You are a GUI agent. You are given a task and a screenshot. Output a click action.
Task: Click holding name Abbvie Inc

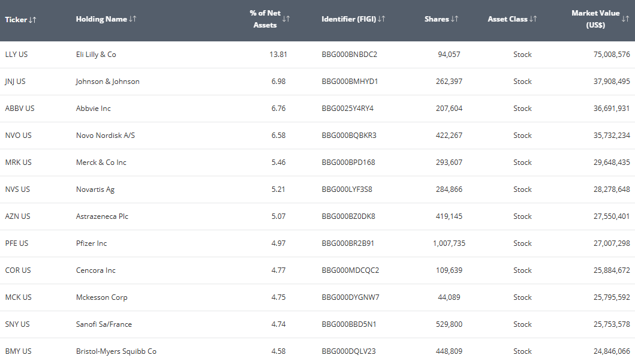tap(93, 109)
